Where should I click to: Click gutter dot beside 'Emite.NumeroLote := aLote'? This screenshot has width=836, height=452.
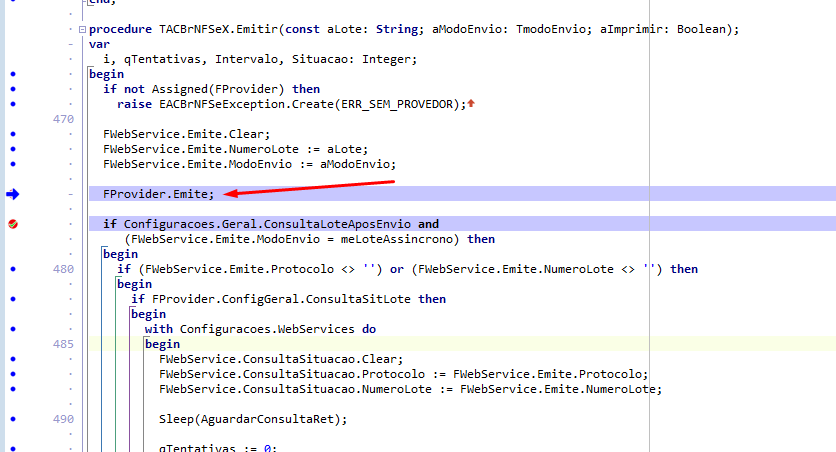13,149
